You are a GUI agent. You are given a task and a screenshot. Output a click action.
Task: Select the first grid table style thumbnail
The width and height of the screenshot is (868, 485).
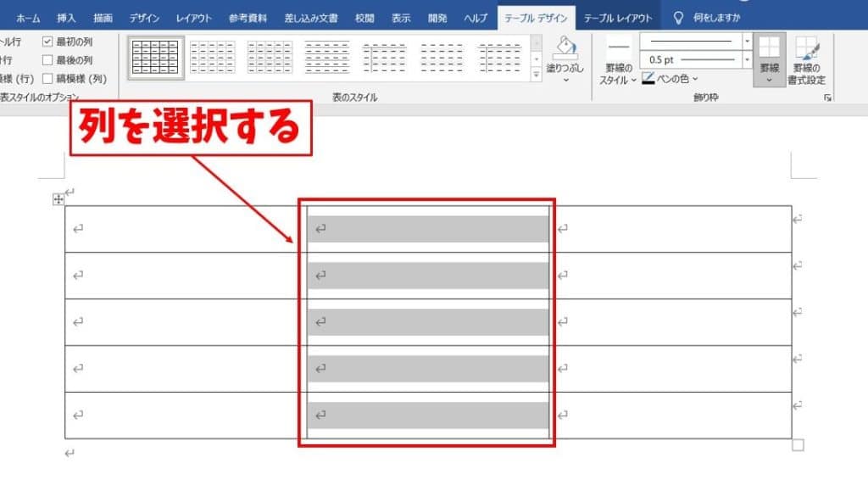(x=156, y=58)
